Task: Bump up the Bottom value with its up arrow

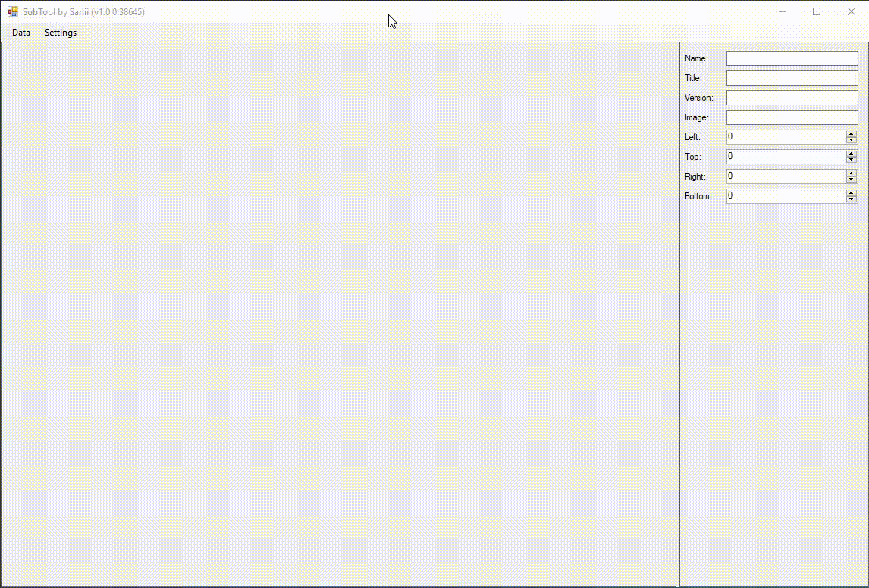Action: pyautogui.click(x=852, y=193)
